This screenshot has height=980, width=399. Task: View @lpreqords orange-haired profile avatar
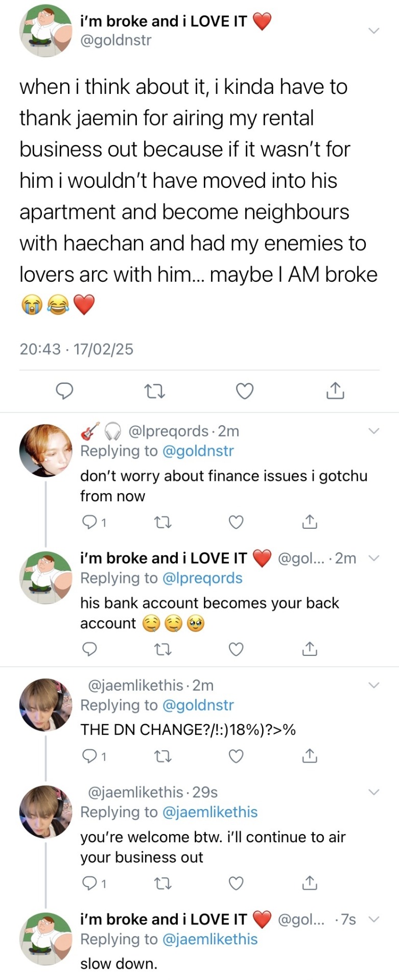point(46,450)
